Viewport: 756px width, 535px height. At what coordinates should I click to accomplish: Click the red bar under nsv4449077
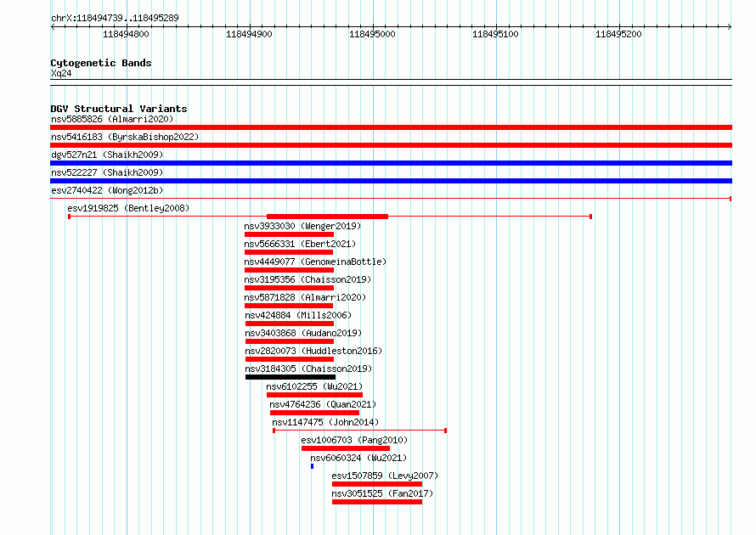(x=290, y=270)
